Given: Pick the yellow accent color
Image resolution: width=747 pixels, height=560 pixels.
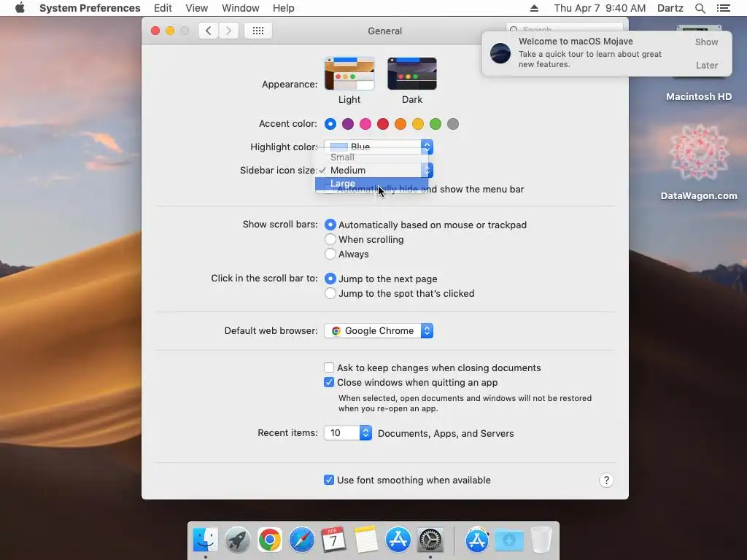Looking at the screenshot, I should coord(418,124).
